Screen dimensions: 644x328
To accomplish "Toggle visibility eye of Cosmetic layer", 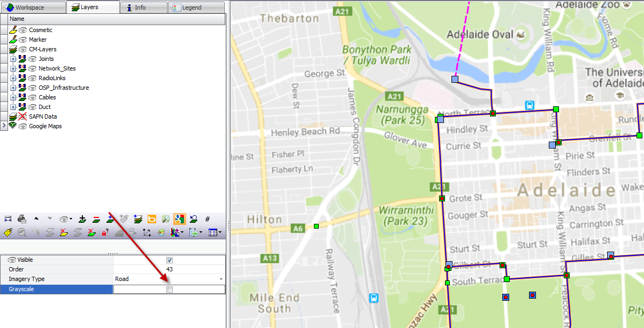I will click(x=23, y=30).
